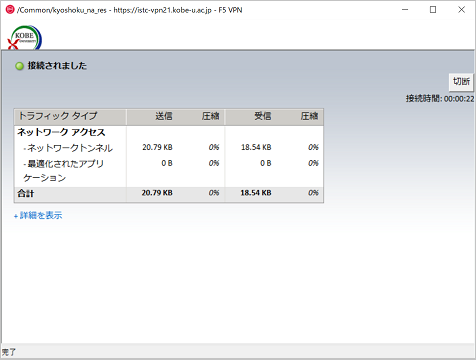Click the 合計 total row
Viewport: 476px width, 360px height.
[169, 194]
